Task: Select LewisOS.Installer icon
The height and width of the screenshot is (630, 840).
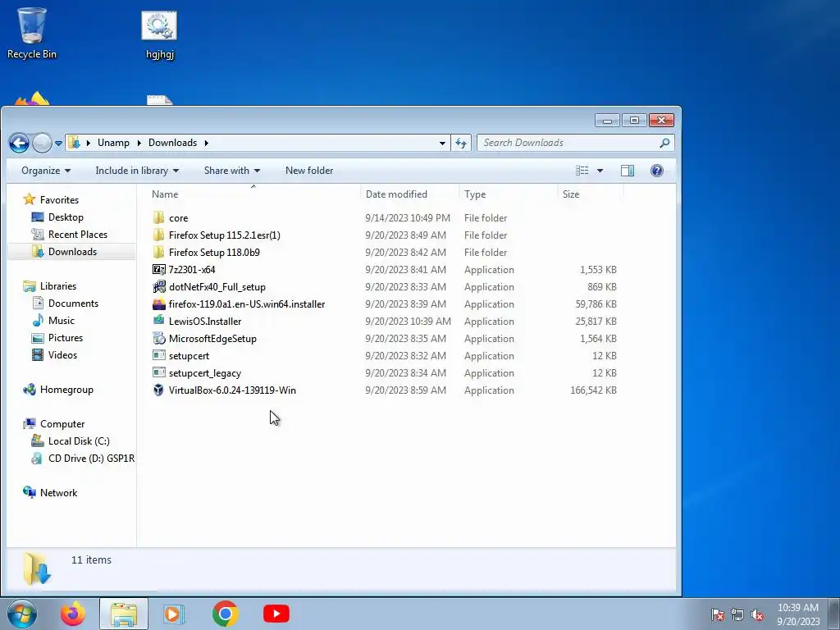Action: (x=158, y=321)
